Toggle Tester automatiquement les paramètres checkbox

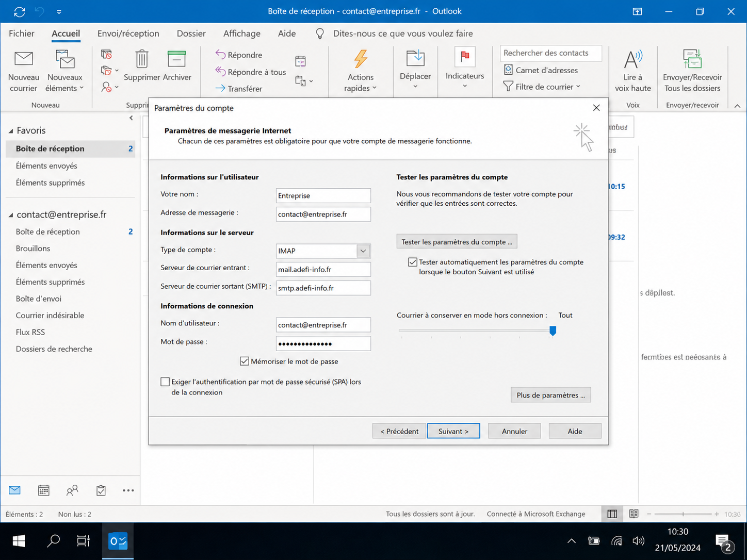point(413,262)
